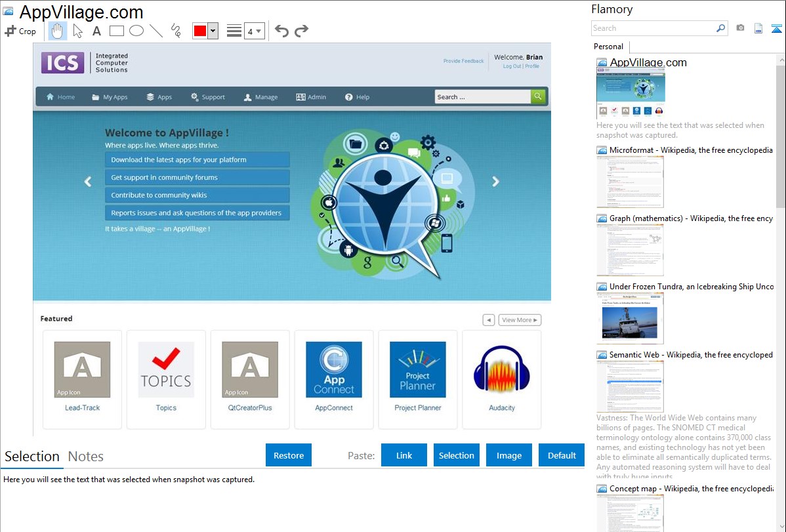Click the Featured previous arrow button
Screen dimensions: 786x532
pos(489,320)
